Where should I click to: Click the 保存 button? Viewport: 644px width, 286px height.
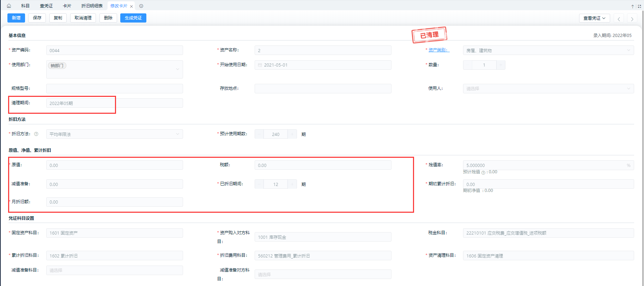click(37, 18)
